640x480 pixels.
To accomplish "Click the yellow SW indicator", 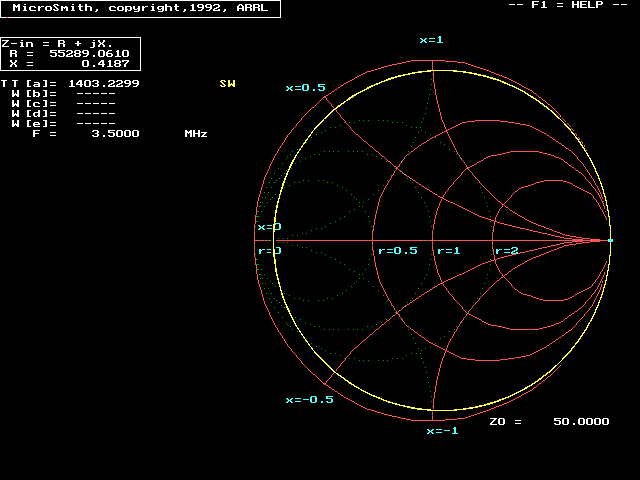I will point(227,84).
